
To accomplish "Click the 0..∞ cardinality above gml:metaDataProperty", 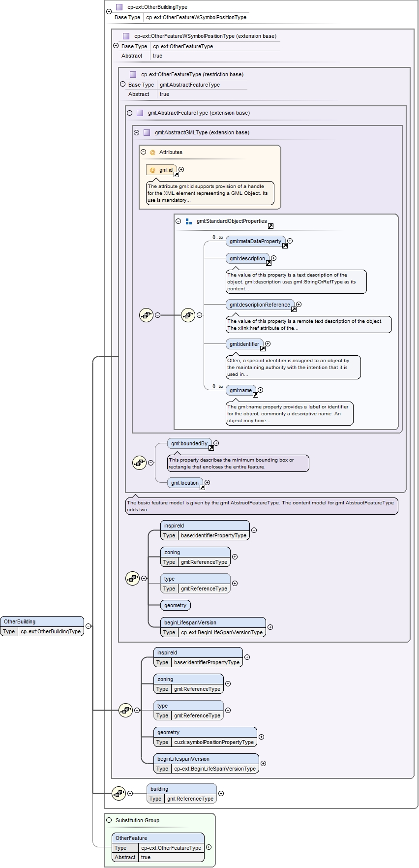I will (218, 237).
